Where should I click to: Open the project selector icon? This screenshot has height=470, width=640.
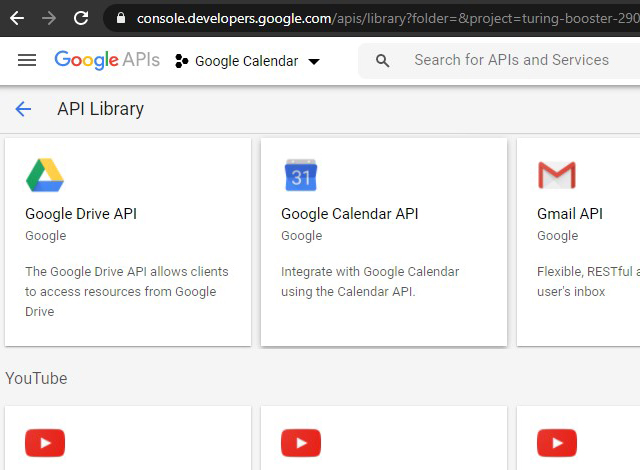pos(182,61)
